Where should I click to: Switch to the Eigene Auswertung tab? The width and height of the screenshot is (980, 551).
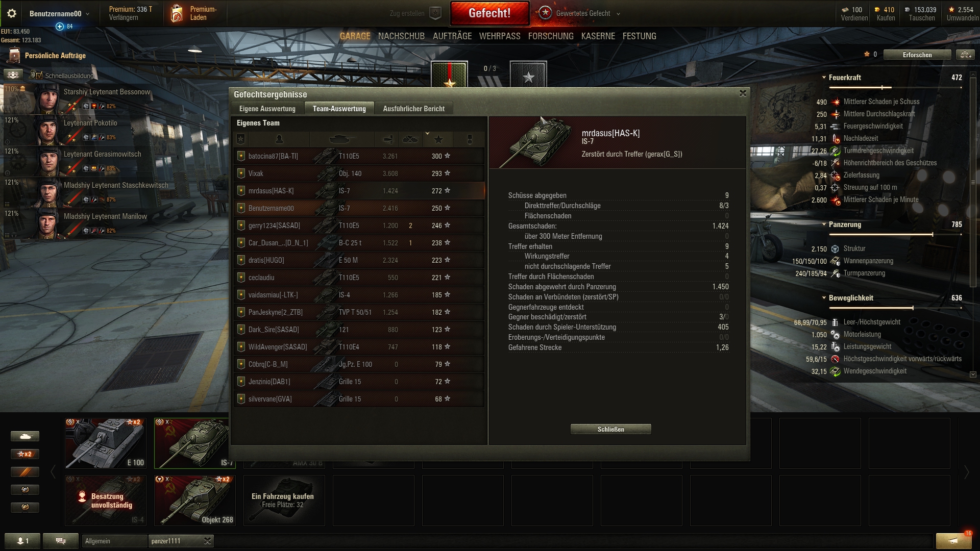267,109
